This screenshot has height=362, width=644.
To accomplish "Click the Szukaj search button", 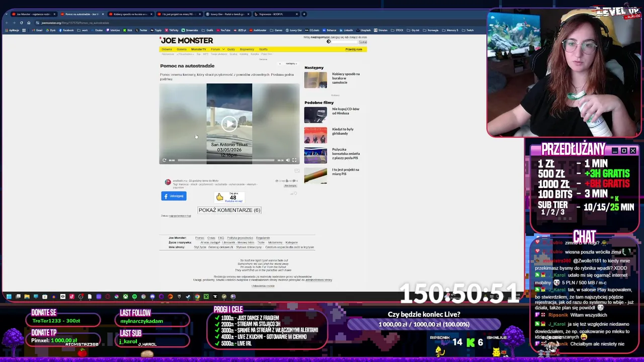I will pyautogui.click(x=363, y=42).
